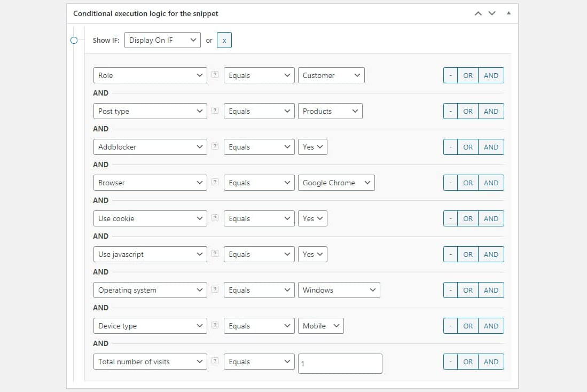Viewport: 587px width, 392px height.
Task: Collapse the Conditional execution logic panel
Action: coord(508,13)
